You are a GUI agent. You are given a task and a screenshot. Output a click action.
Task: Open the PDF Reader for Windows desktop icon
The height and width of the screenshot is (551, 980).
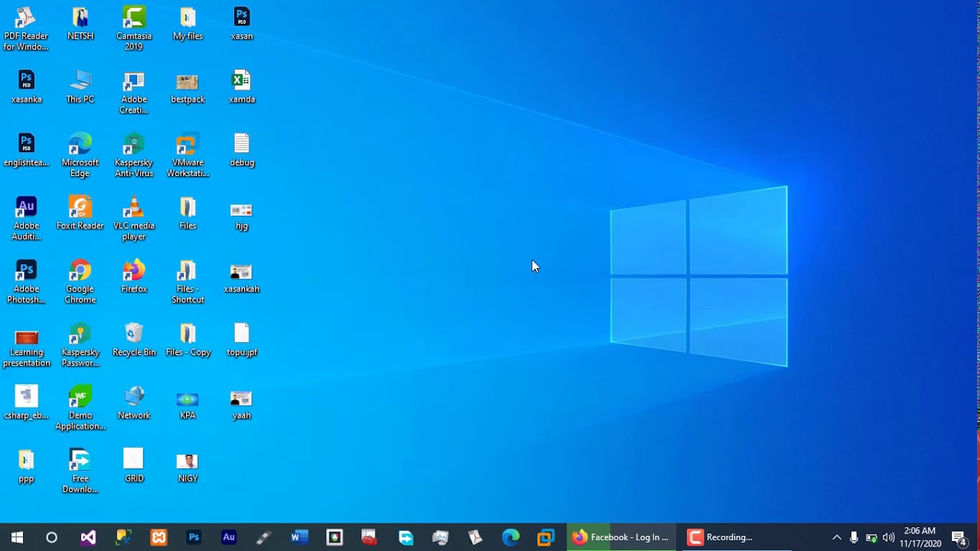[x=26, y=29]
